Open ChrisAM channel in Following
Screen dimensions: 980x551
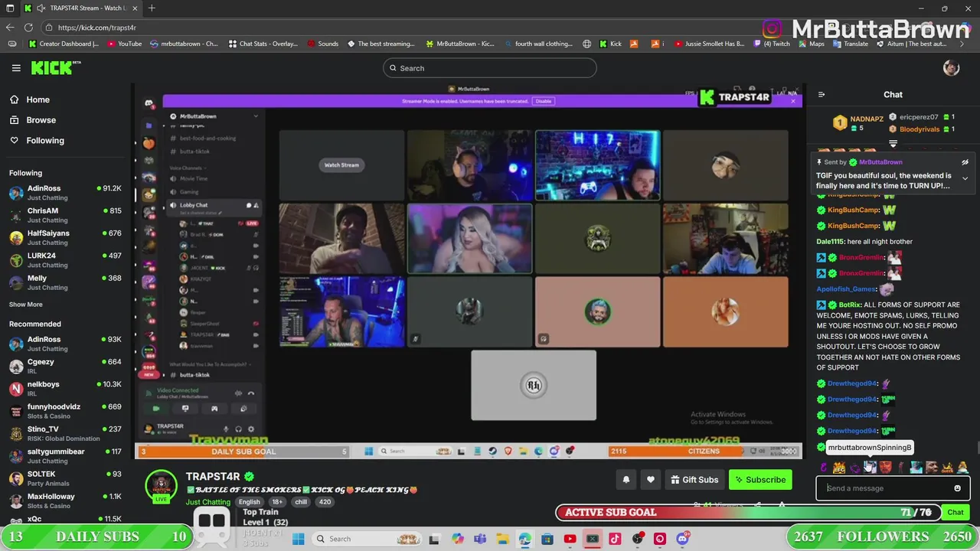(65, 215)
